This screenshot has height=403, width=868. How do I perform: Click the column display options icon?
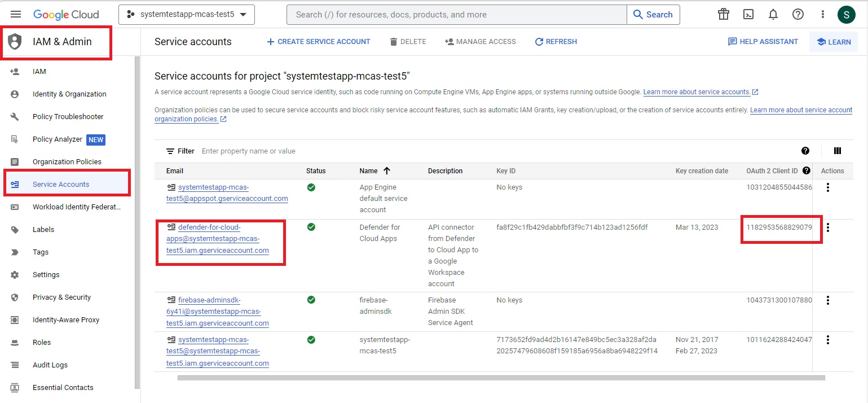[838, 151]
